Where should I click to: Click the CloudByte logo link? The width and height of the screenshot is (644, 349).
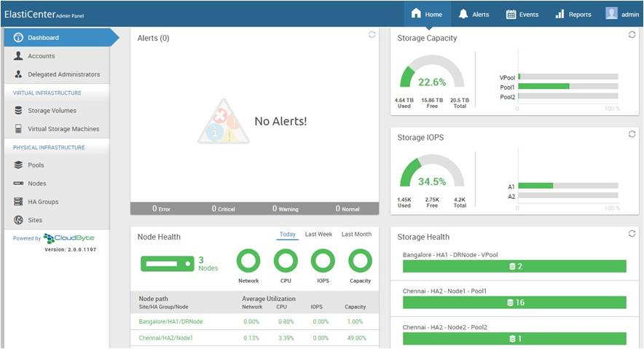tap(68, 238)
